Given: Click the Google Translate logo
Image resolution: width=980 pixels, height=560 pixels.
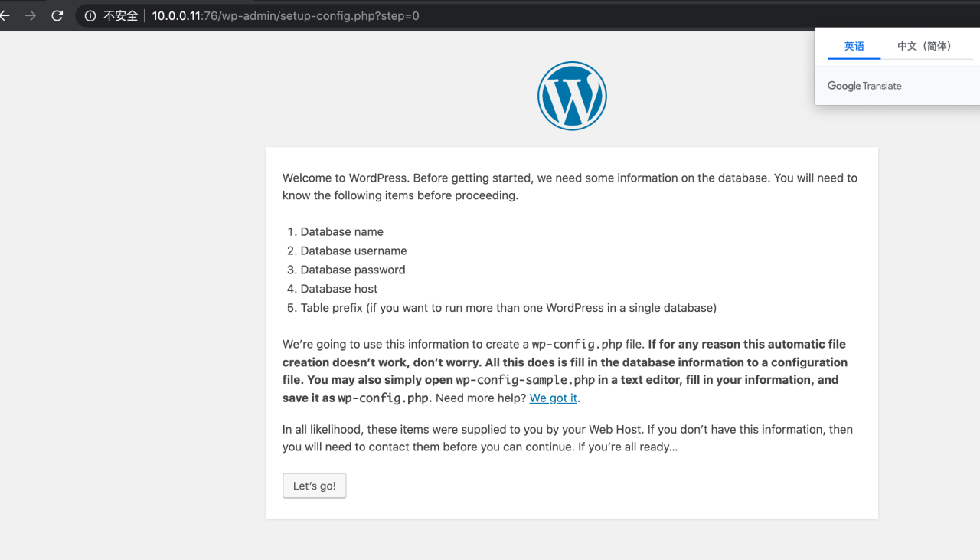Looking at the screenshot, I should [864, 86].
